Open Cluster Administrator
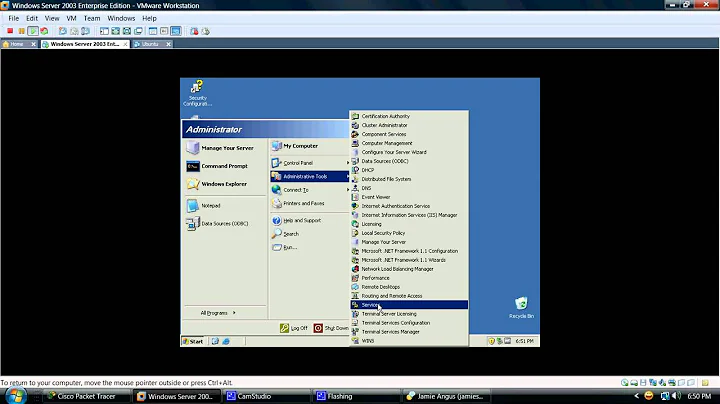 (x=409, y=125)
